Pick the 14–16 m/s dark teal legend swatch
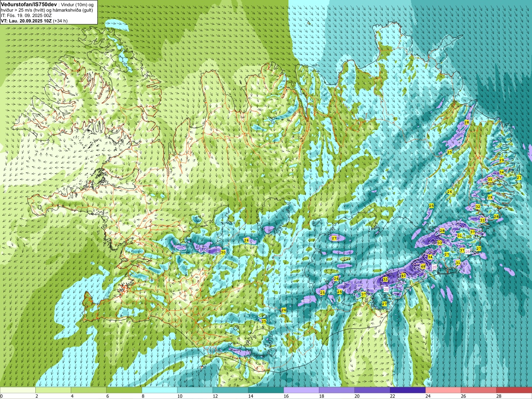Viewport: 532px width, 399px height. tap(266, 390)
